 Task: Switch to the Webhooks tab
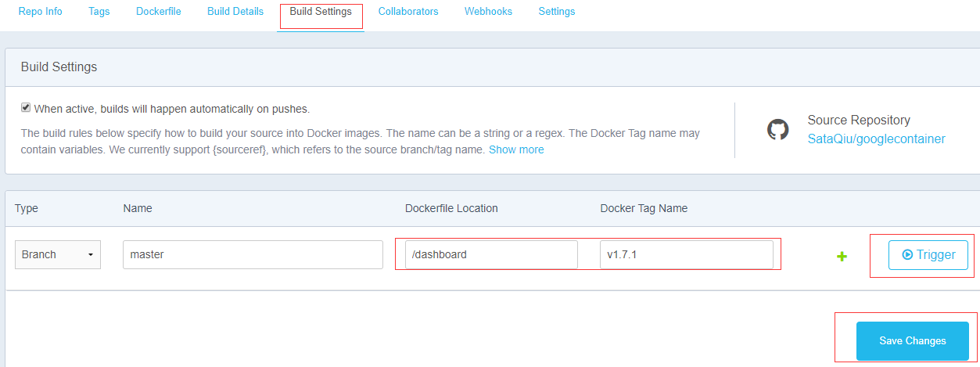(489, 12)
